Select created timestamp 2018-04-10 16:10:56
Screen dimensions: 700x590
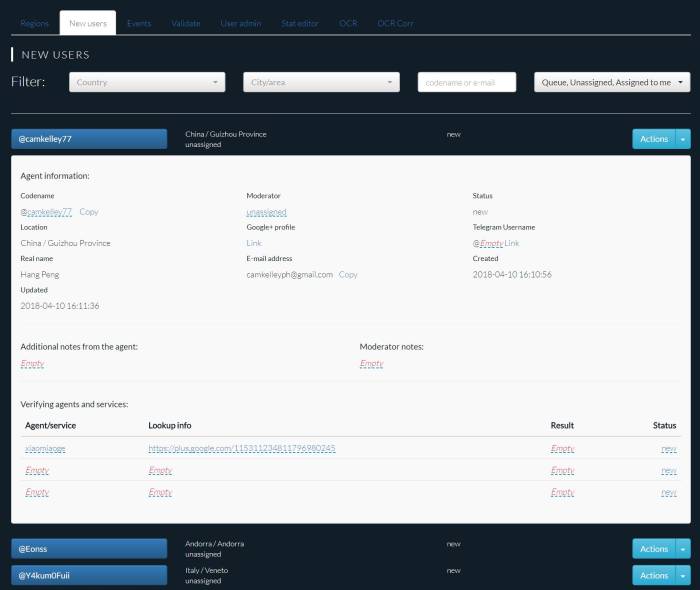coord(512,274)
